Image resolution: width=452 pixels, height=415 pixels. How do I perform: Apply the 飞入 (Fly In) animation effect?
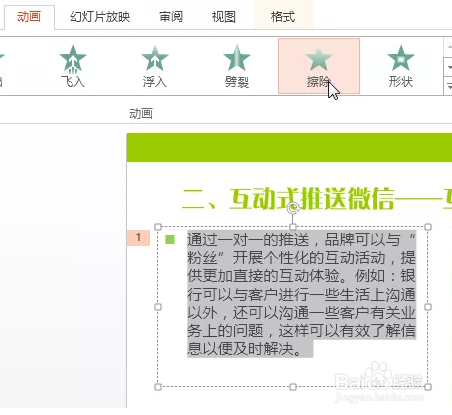73,66
